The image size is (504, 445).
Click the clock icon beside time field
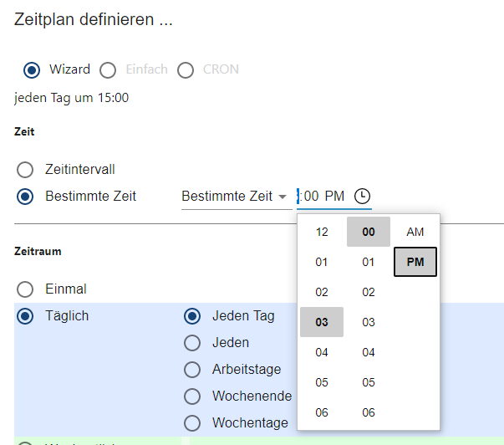coord(362,197)
